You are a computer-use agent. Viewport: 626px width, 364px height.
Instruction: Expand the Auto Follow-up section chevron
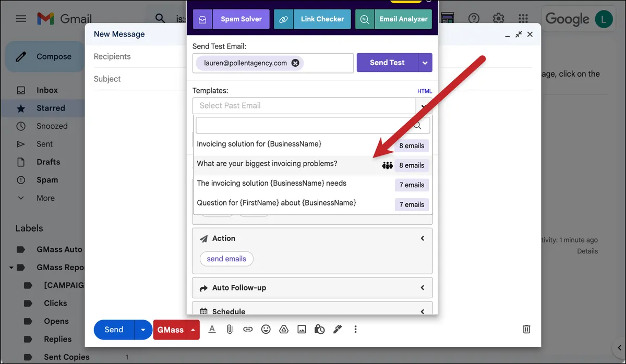click(x=423, y=288)
